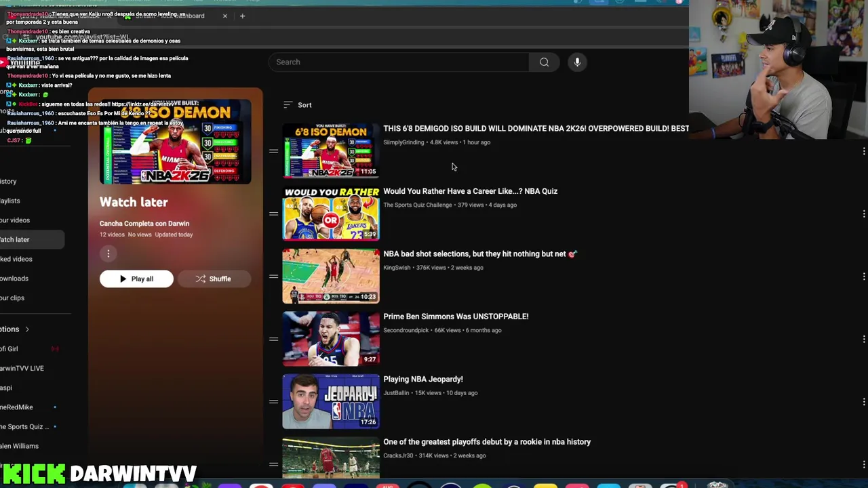Viewport: 868px width, 488px height.
Task: Visit the JustBallin channel
Action: point(396,393)
